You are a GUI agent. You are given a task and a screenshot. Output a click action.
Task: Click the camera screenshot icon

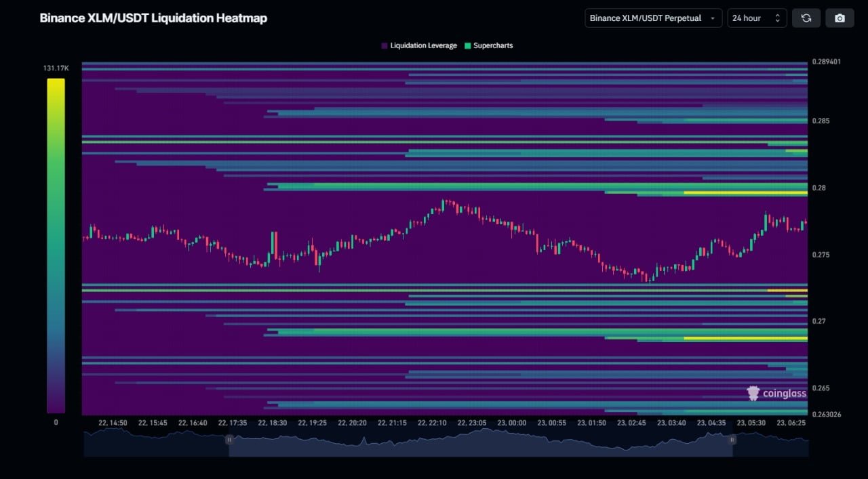pos(840,18)
